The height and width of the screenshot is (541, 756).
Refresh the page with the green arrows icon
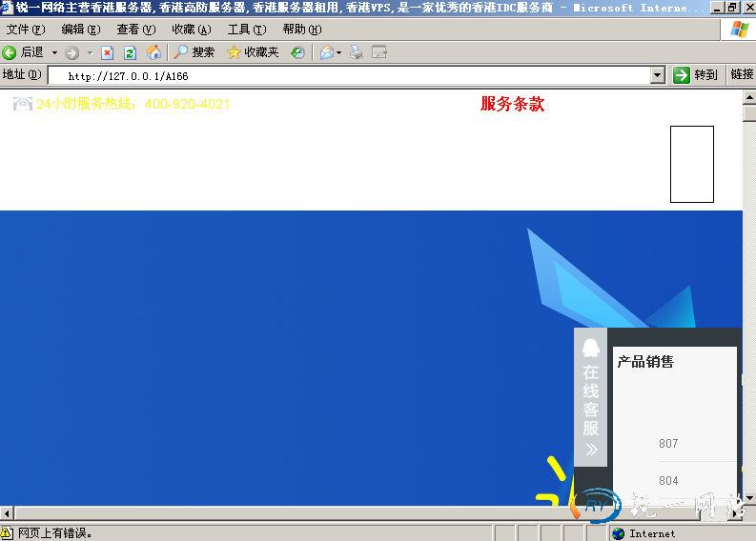tap(130, 52)
